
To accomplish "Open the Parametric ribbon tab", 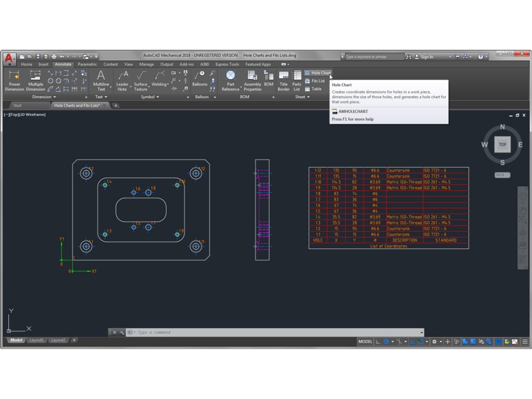I will [x=87, y=64].
